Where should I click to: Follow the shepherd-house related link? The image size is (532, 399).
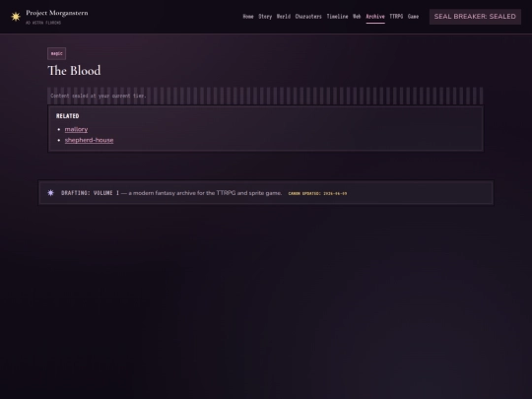89,140
